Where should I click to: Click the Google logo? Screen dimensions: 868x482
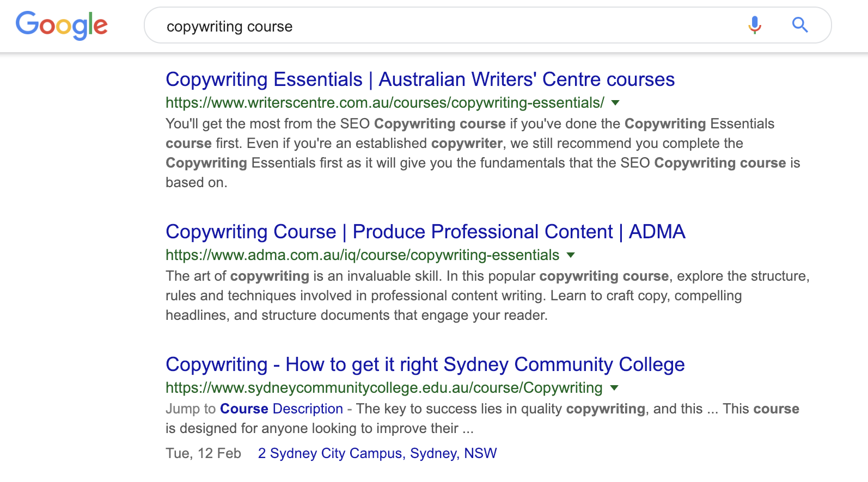click(x=62, y=25)
